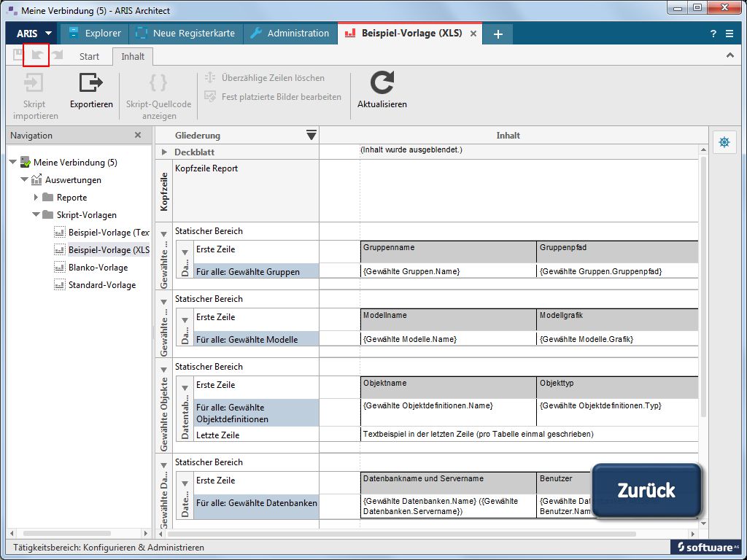This screenshot has height=560, width=747.
Task: Expand the Deckblatt row arrow
Action: (164, 152)
